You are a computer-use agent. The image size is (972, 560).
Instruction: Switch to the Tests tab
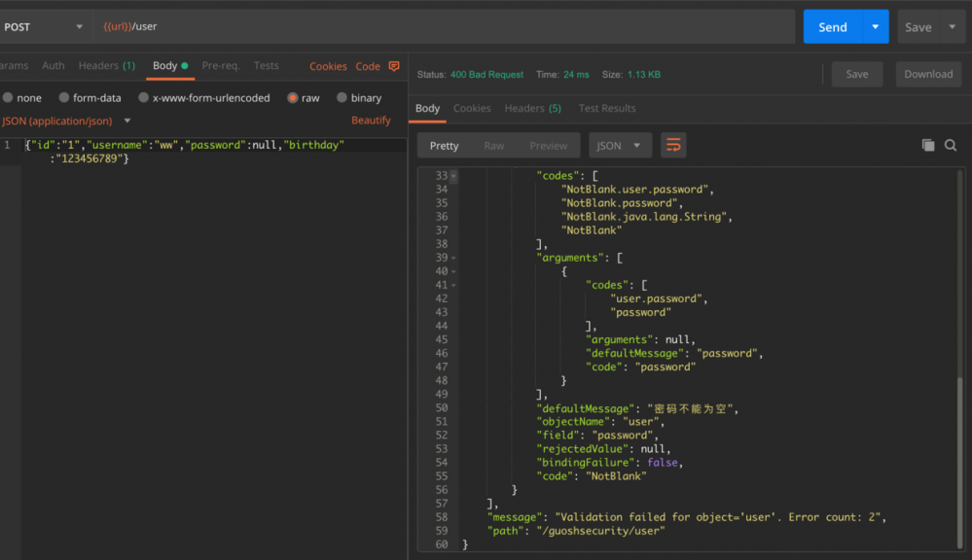tap(266, 65)
